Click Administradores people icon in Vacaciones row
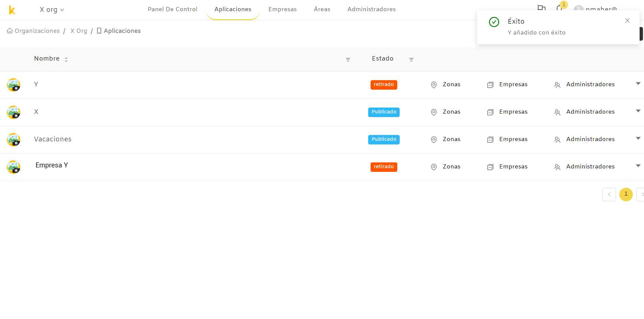This screenshot has height=319, width=644. click(x=557, y=140)
